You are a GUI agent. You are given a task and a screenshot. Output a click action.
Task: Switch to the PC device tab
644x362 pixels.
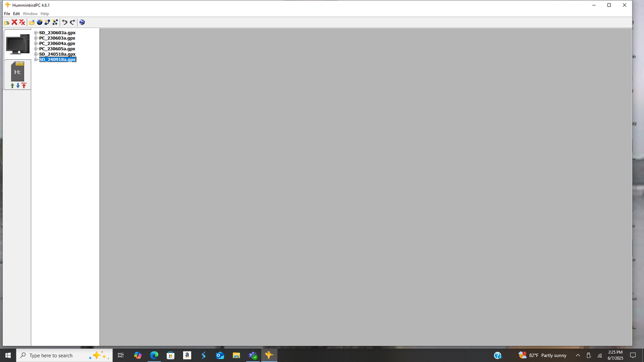click(17, 44)
